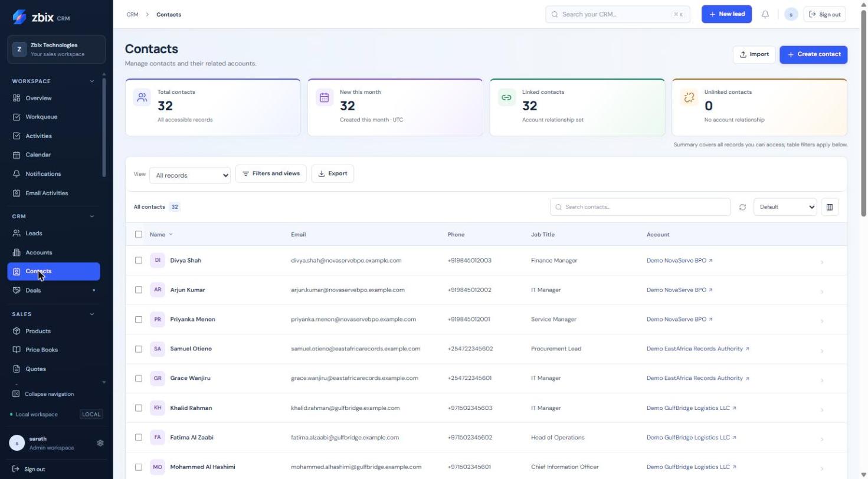
Task: Collapse the SALES sidebar section
Action: 91,314
